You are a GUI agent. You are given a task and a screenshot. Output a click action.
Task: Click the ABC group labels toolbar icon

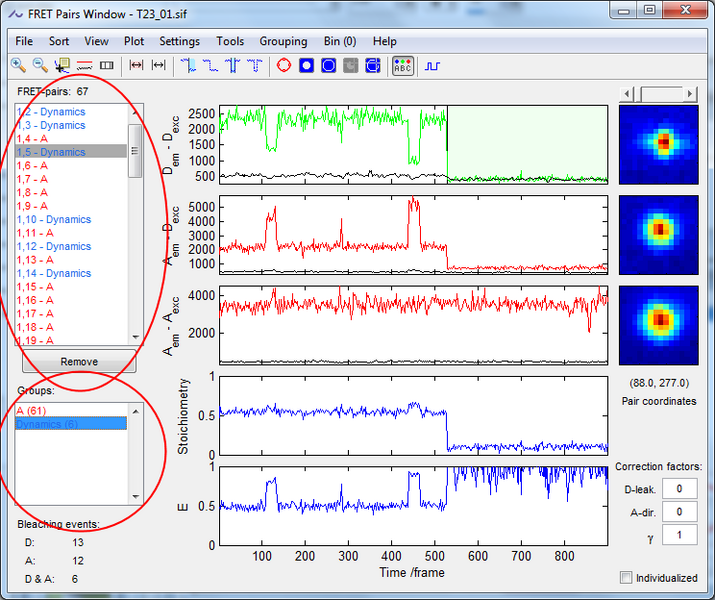coord(402,65)
